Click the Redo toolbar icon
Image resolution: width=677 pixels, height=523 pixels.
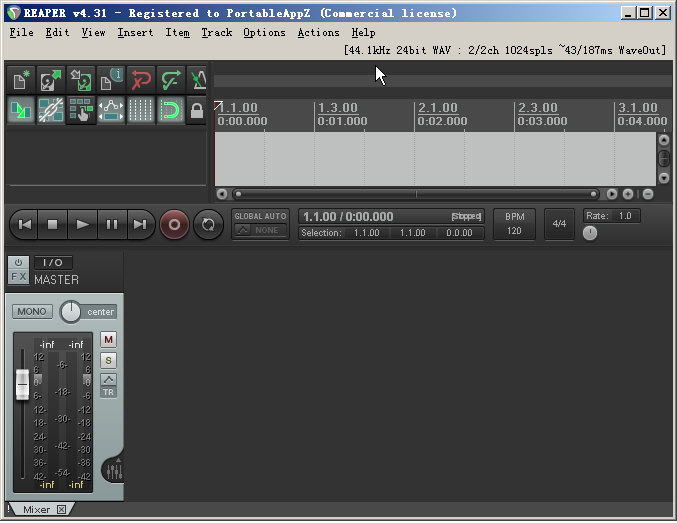coord(171,80)
